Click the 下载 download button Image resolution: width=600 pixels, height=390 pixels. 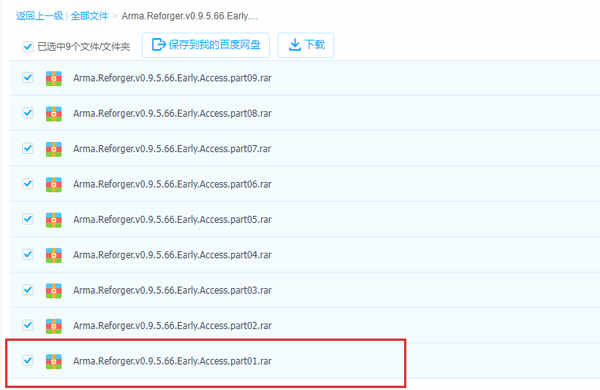(x=306, y=45)
